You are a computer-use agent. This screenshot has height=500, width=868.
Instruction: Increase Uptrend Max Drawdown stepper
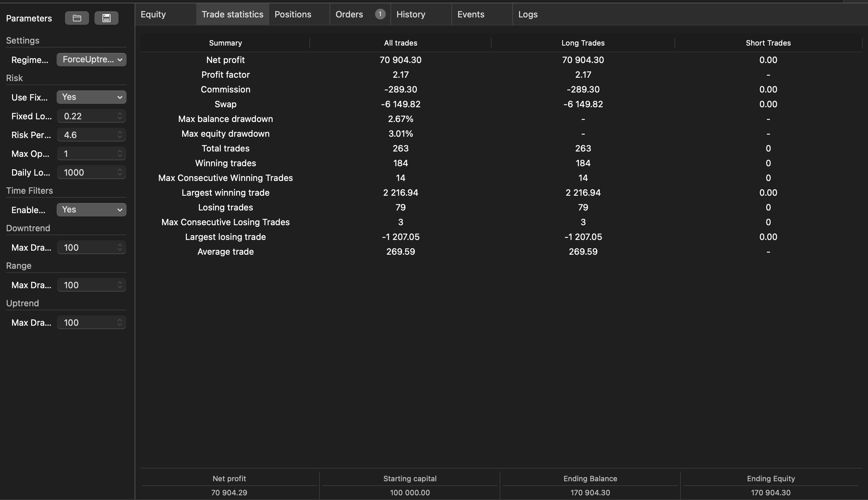(120, 320)
